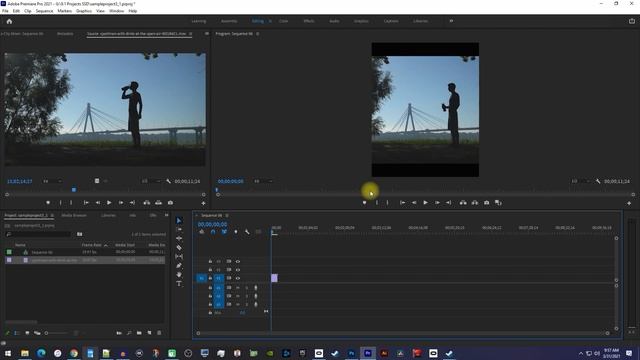This screenshot has width=640, height=360.
Task: Expand workspace overflow chevron in top bar
Action: click(451, 21)
